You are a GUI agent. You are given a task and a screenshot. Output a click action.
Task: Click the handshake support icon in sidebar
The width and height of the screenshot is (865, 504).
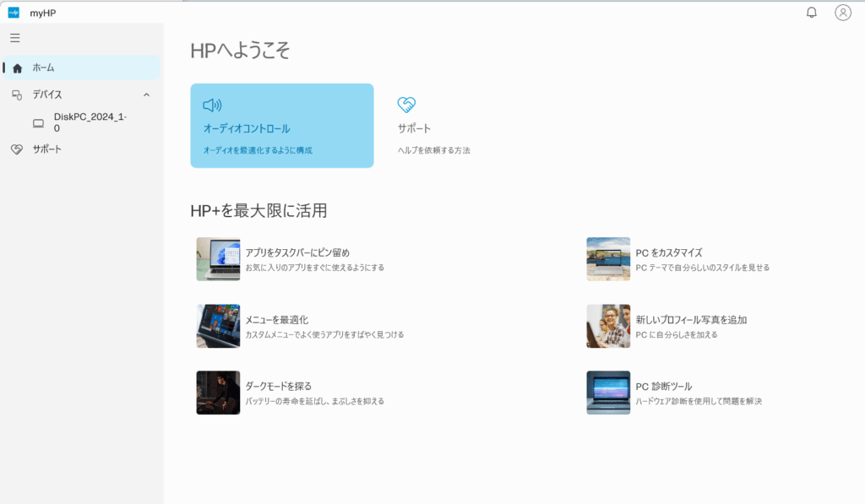(17, 149)
